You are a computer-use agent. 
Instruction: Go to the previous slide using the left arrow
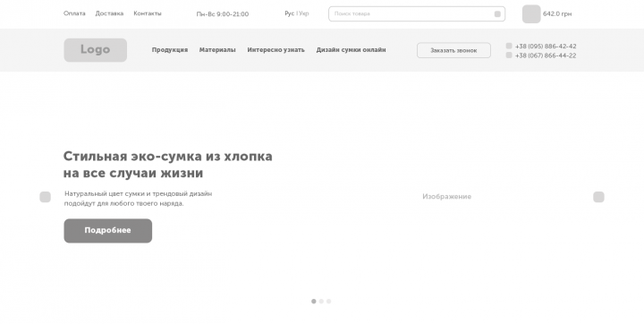pos(46,197)
